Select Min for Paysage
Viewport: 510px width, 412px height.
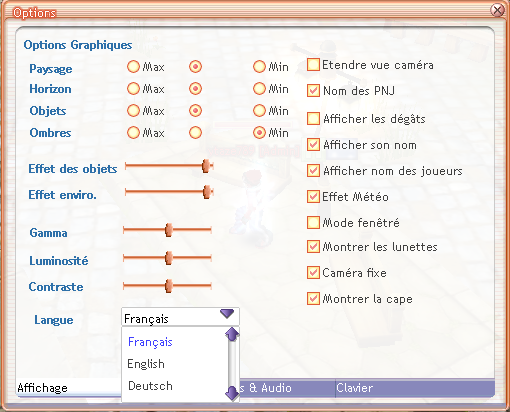pyautogui.click(x=259, y=67)
